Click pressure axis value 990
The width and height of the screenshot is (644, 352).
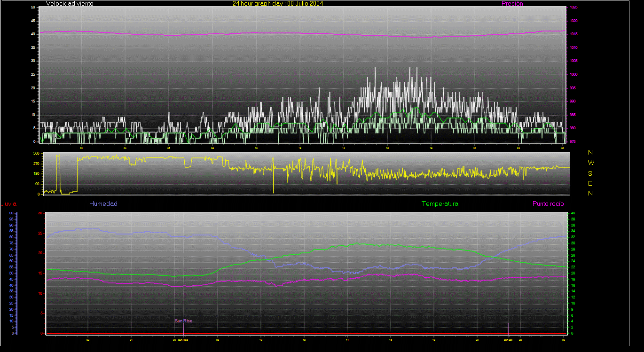pyautogui.click(x=573, y=101)
